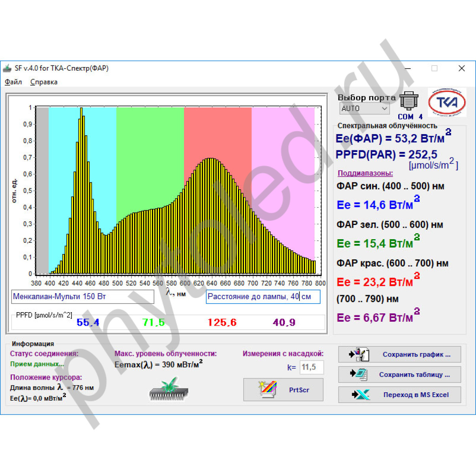This screenshot has width=476, height=476.
Task: Open the Файл menu
Action: pyautogui.click(x=13, y=82)
